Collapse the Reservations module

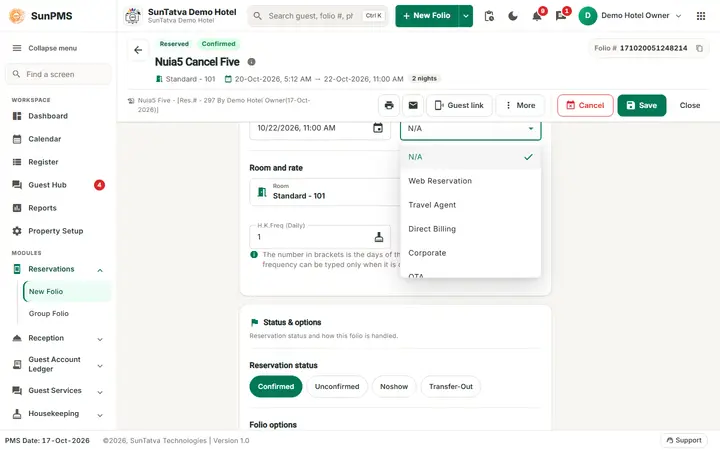(x=100, y=270)
